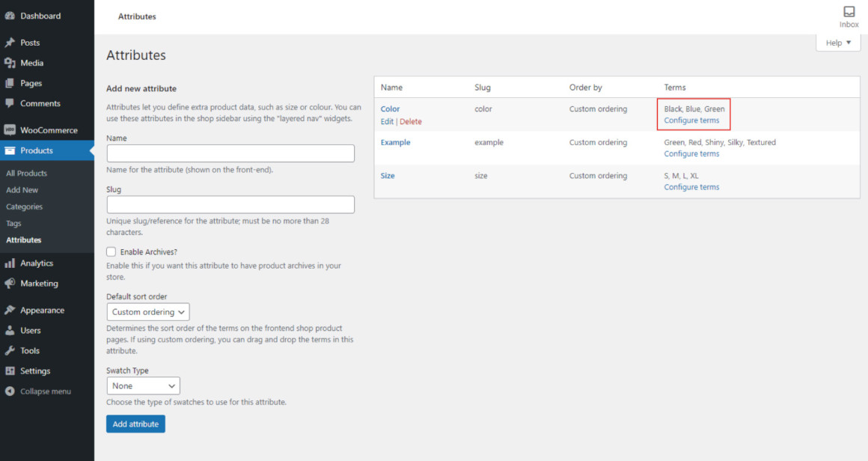Click the Appearance paintbrush icon
This screenshot has height=461, width=868.
click(10, 310)
